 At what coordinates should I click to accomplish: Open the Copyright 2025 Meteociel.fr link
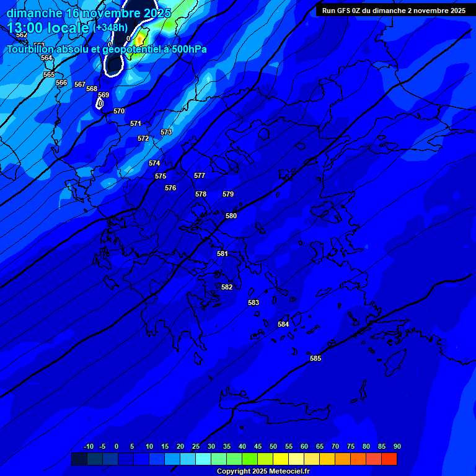click(x=263, y=472)
